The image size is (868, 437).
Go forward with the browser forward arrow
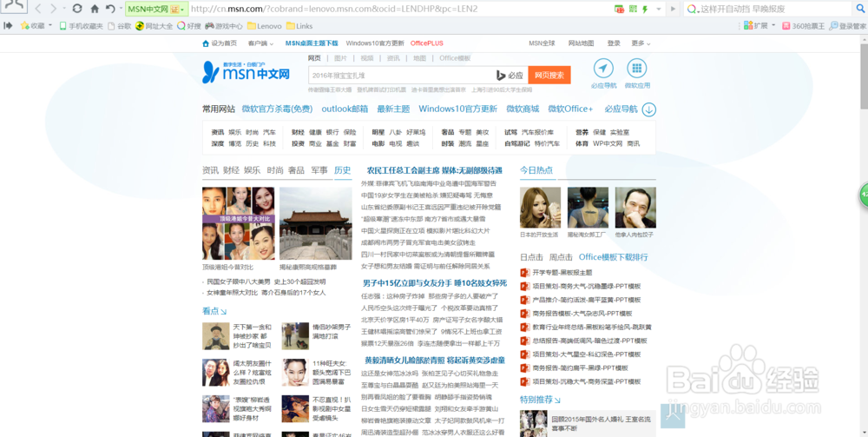(53, 9)
